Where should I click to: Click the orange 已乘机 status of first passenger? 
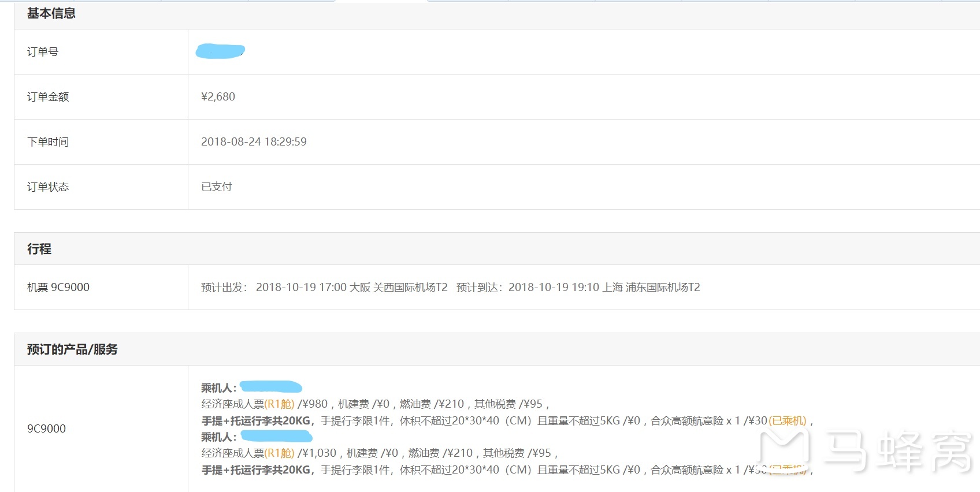coord(788,420)
